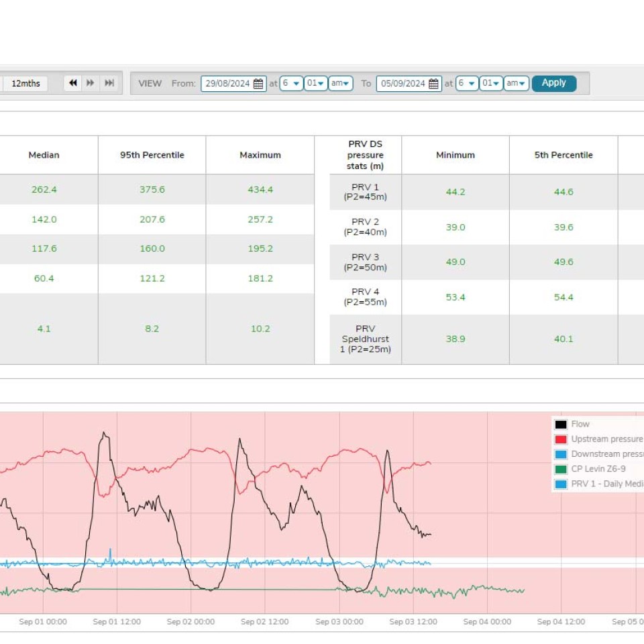
Task: Open the To hour dropdown
Action: coord(467,83)
